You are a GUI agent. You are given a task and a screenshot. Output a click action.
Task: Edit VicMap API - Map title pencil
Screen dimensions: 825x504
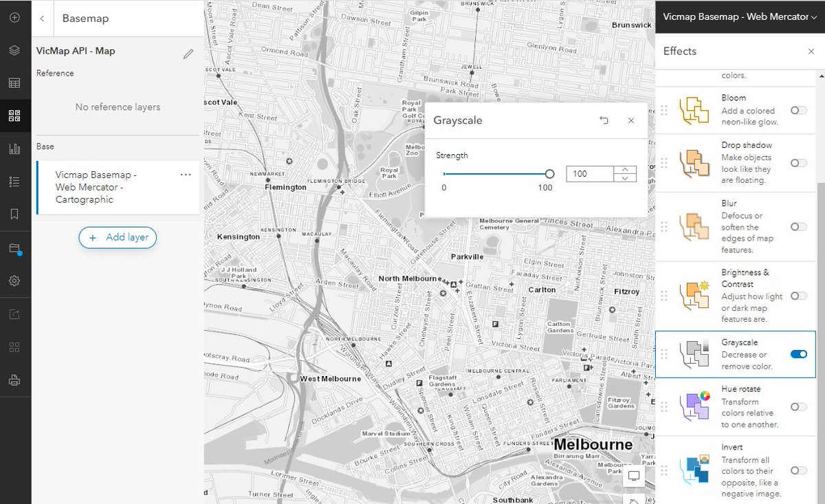pos(188,54)
